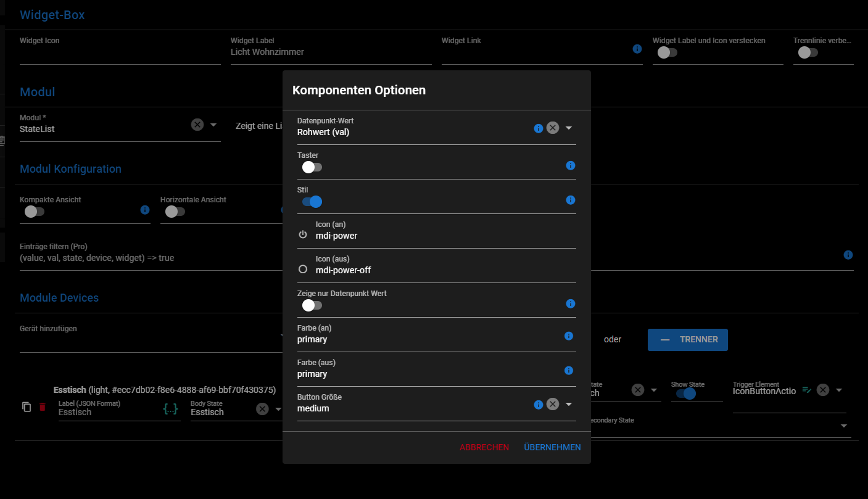Click the mdi-power icon preview
This screenshot has width=868, height=499.
tap(302, 235)
